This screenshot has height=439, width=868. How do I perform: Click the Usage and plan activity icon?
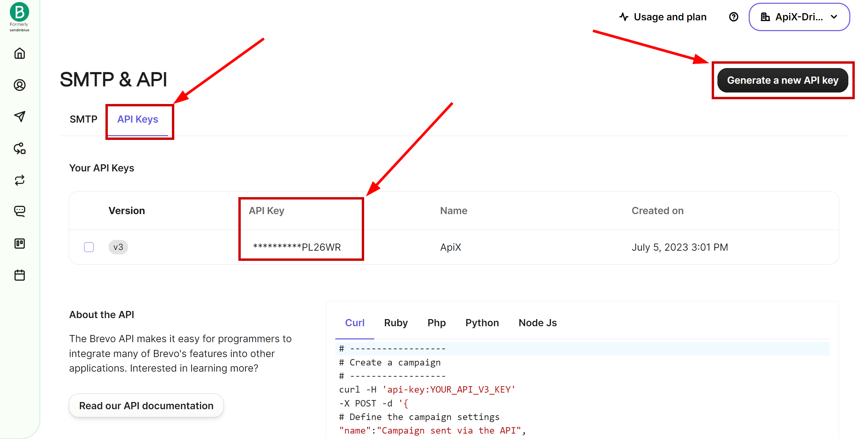coord(624,17)
